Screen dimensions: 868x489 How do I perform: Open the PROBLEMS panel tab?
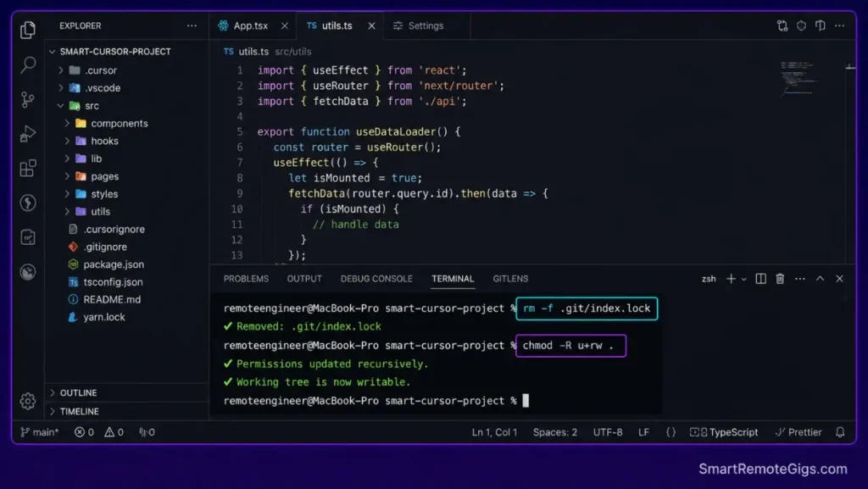tap(246, 279)
